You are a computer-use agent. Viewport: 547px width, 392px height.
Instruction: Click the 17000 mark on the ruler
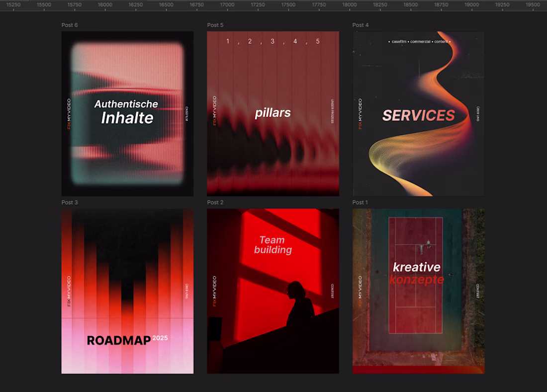[227, 5]
